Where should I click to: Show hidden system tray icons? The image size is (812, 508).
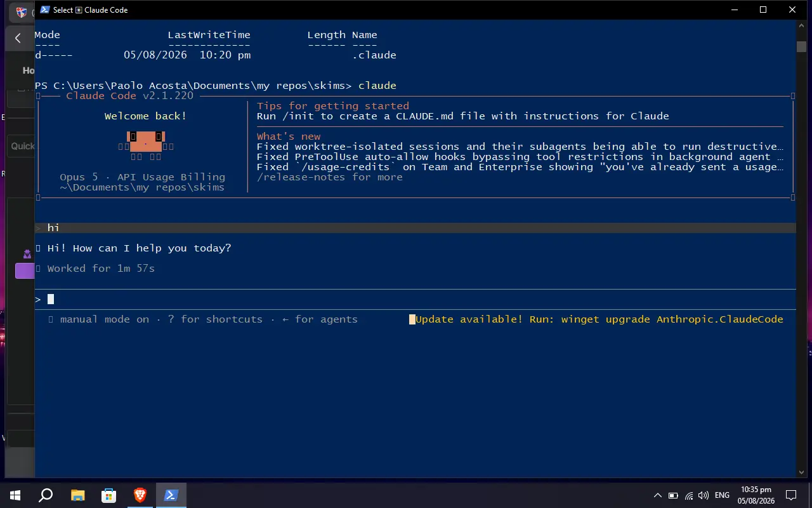click(658, 495)
